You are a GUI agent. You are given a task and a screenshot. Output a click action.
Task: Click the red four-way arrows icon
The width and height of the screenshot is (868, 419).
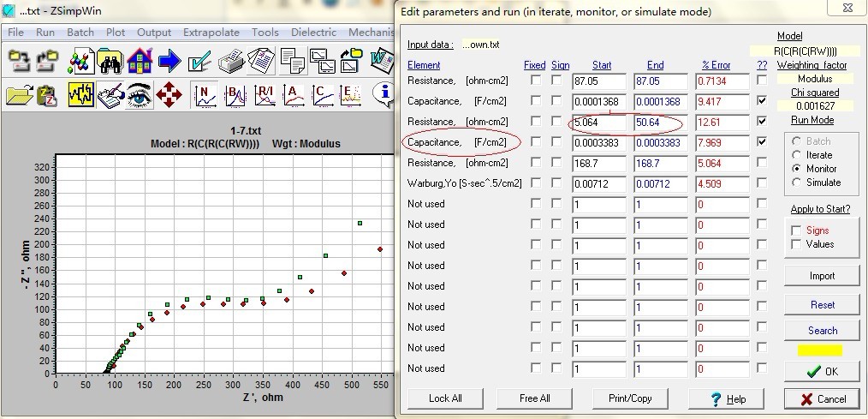click(169, 95)
